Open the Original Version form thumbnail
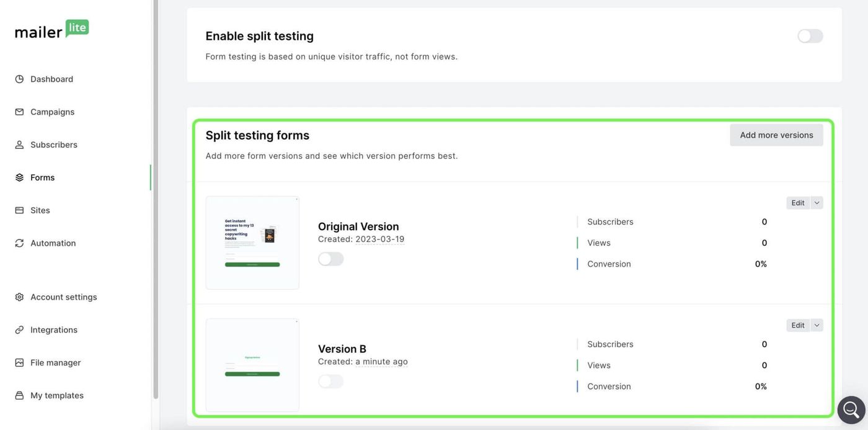This screenshot has height=430, width=868. click(252, 243)
